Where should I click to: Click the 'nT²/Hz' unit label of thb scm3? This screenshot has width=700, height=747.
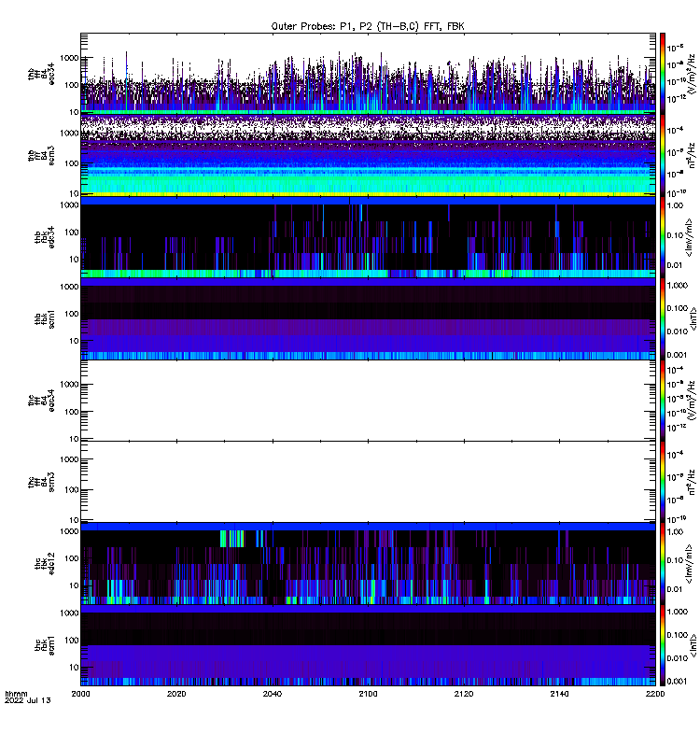[x=692, y=155]
